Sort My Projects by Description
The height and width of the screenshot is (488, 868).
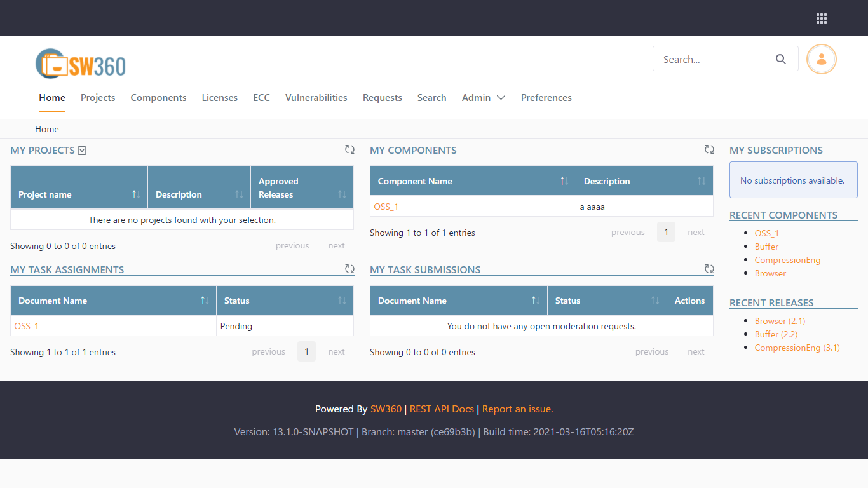(200, 188)
